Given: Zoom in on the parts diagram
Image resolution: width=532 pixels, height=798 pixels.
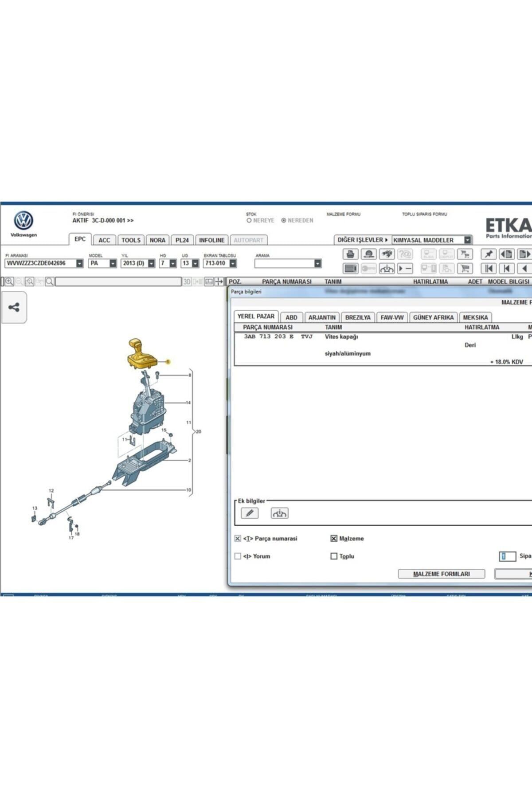Looking at the screenshot, I should (9, 282).
